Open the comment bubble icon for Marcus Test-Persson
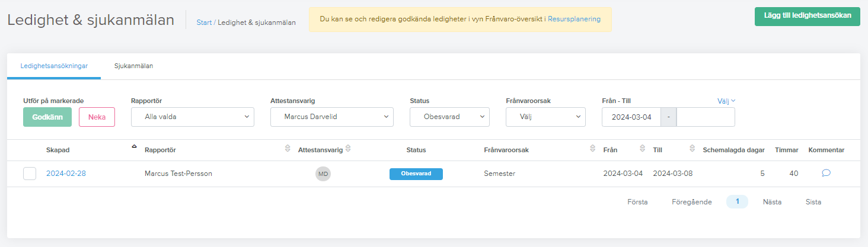This screenshot has height=247, width=868. click(x=826, y=174)
